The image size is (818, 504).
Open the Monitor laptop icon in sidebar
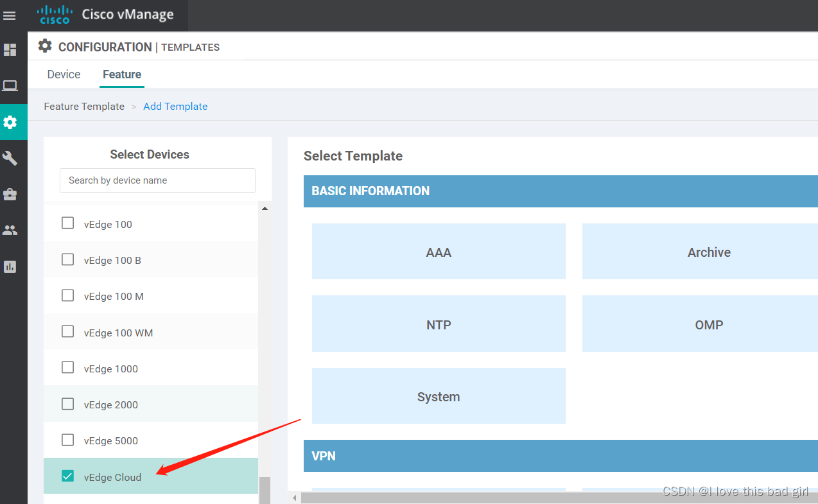tap(10, 85)
